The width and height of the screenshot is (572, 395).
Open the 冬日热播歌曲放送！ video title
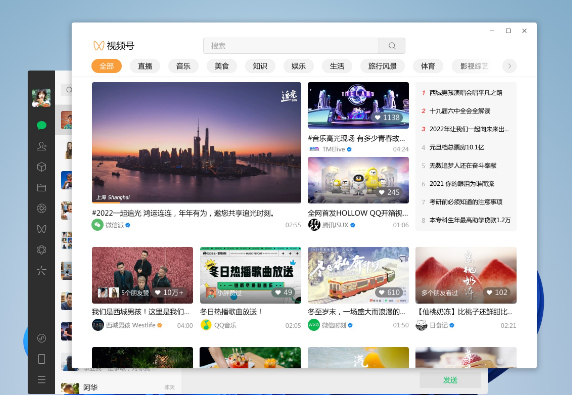pyautogui.click(x=231, y=312)
